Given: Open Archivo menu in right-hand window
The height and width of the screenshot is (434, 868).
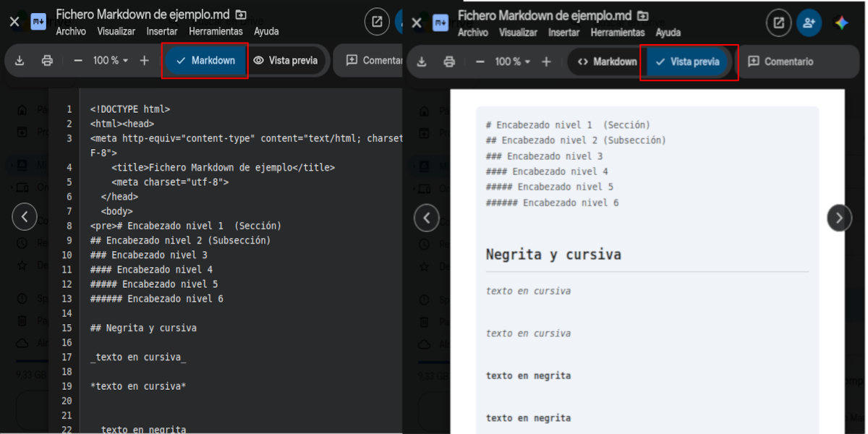Looking at the screenshot, I should (x=473, y=33).
